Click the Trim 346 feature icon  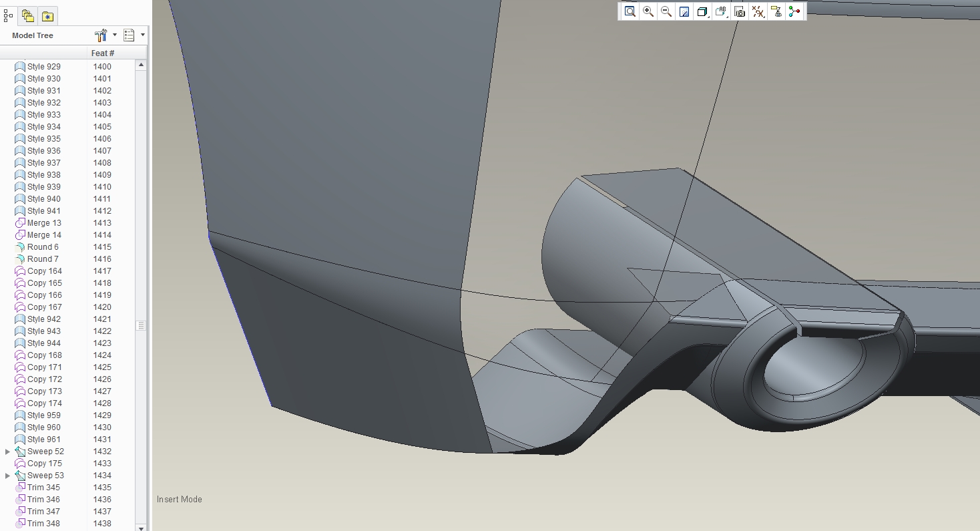click(x=20, y=500)
